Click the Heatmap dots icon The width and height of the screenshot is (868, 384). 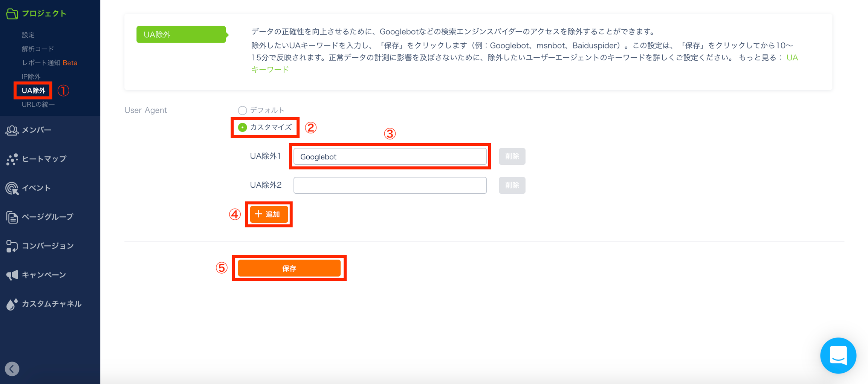[x=12, y=159]
